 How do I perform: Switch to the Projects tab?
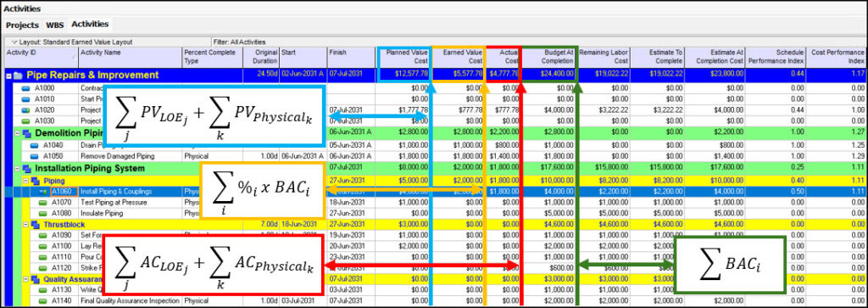22,25
